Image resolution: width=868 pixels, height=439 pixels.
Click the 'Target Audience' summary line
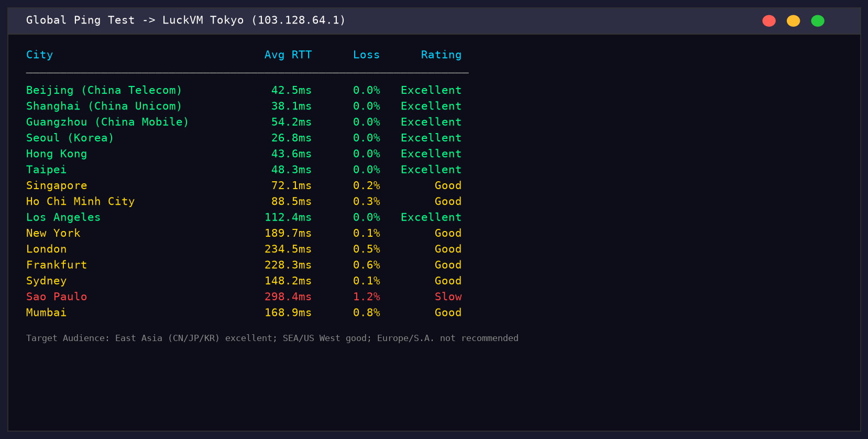[272, 338]
